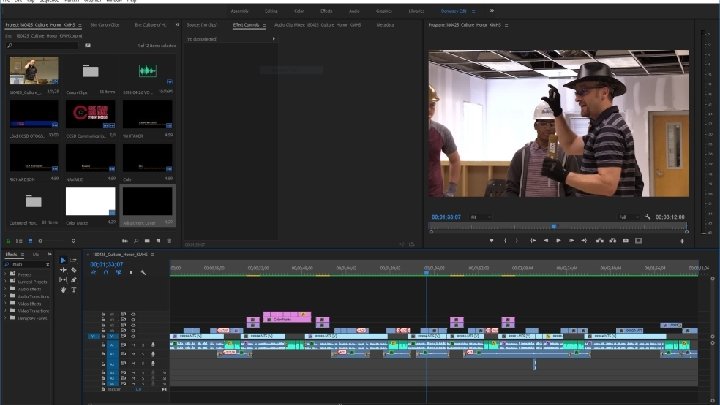The height and width of the screenshot is (405, 720).
Task: Click Program monitor scrubber playhead
Action: [554, 226]
